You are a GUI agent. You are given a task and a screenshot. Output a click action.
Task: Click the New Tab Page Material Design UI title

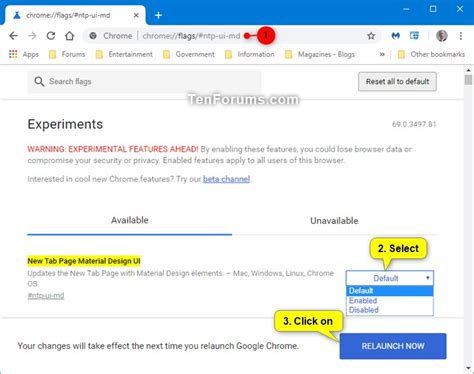pyautogui.click(x=84, y=261)
